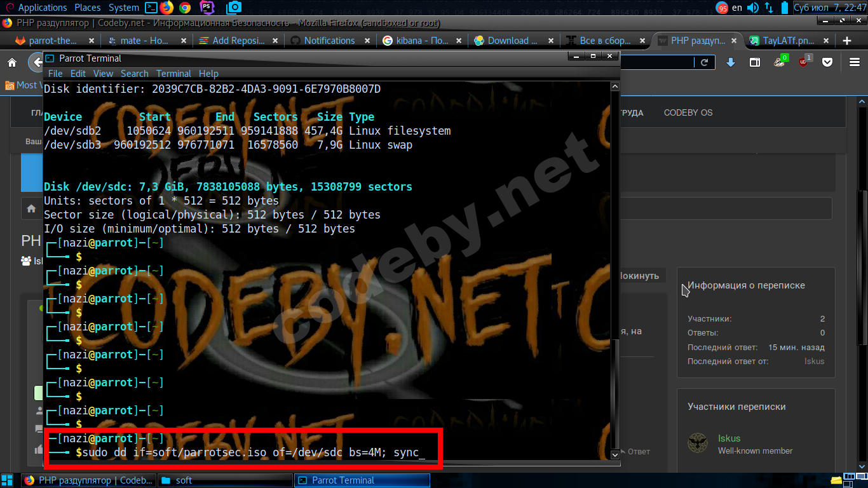Open the Places menu
This screenshot has height=488, width=868.
coord(88,8)
